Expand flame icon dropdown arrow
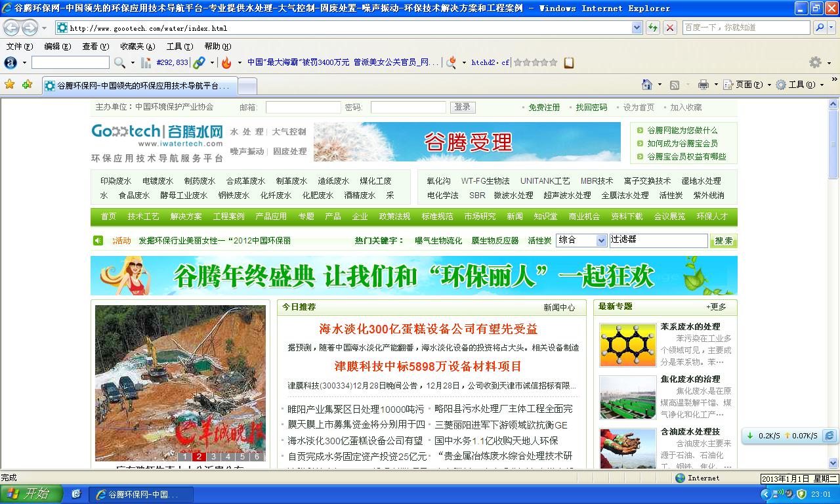Viewport: 840px width, 504px height. coord(240,63)
